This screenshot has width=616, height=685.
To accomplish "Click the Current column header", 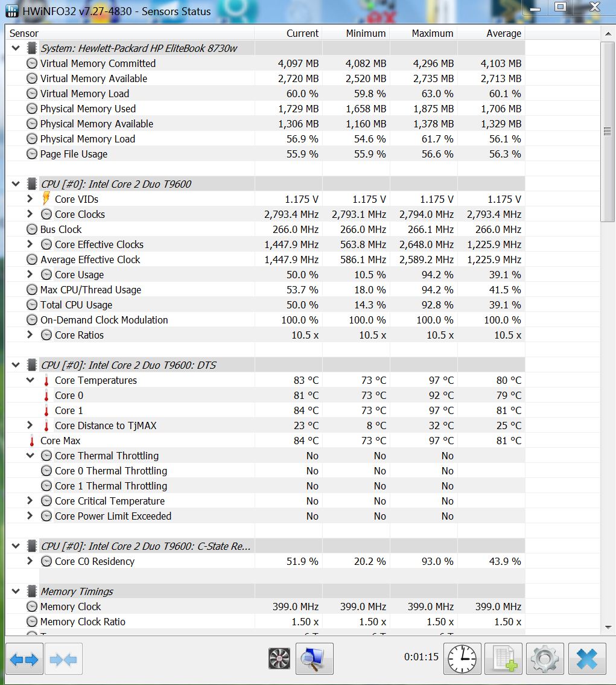I will [x=288, y=33].
